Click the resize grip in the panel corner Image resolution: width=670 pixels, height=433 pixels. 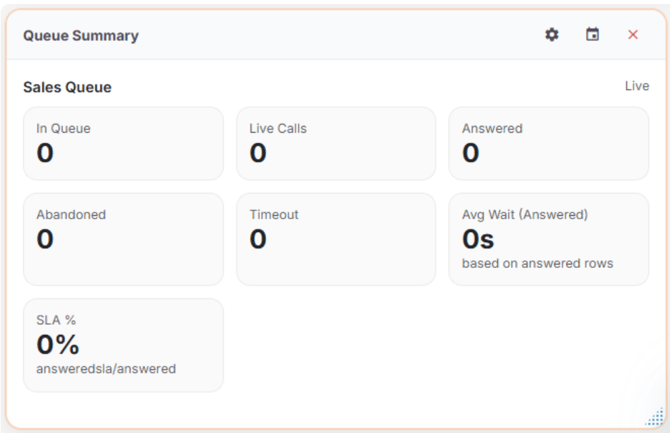point(655,417)
